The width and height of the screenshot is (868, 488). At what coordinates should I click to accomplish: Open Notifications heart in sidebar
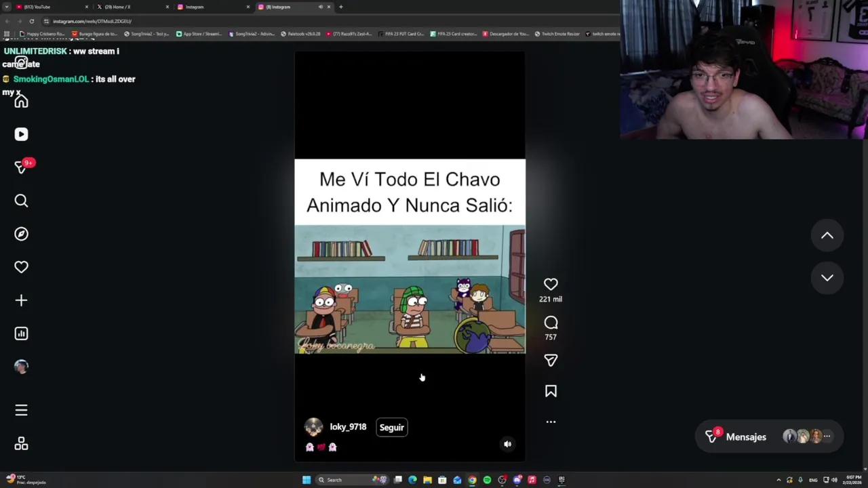(x=21, y=267)
